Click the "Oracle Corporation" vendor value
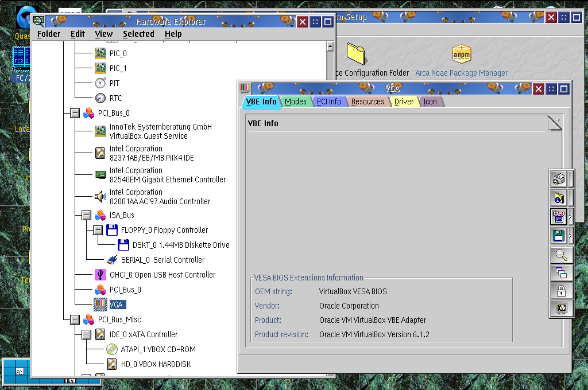 [349, 306]
